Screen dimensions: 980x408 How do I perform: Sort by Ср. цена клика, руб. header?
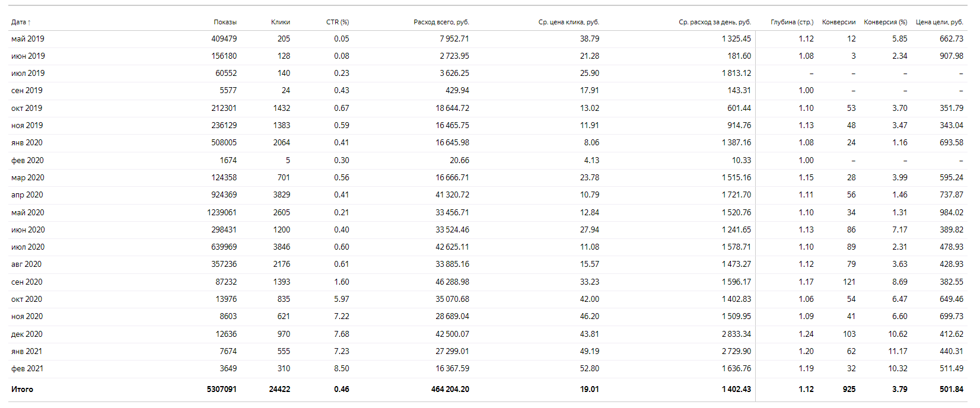pos(568,23)
